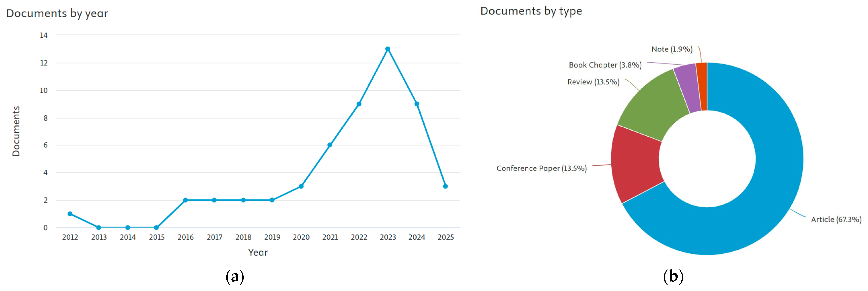This screenshot has height=291, width=868.
Task: Click the Documents by type title
Action: coord(531,11)
